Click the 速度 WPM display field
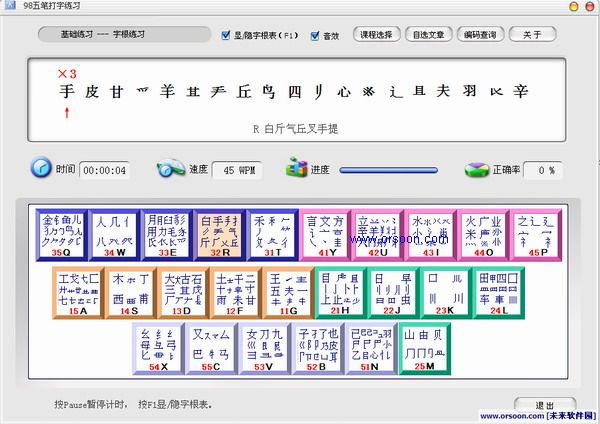This screenshot has width=600, height=424. click(x=236, y=170)
